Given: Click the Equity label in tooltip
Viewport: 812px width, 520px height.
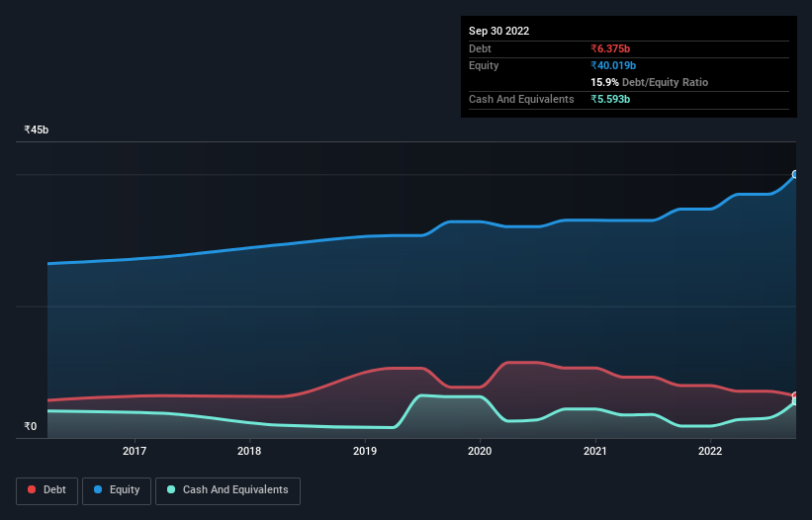Looking at the screenshot, I should click(x=484, y=65).
